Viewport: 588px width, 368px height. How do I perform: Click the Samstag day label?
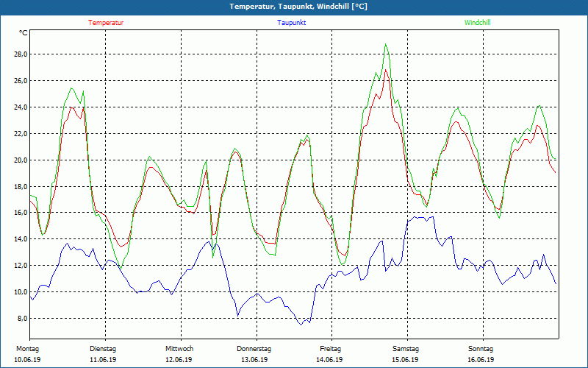click(x=406, y=349)
